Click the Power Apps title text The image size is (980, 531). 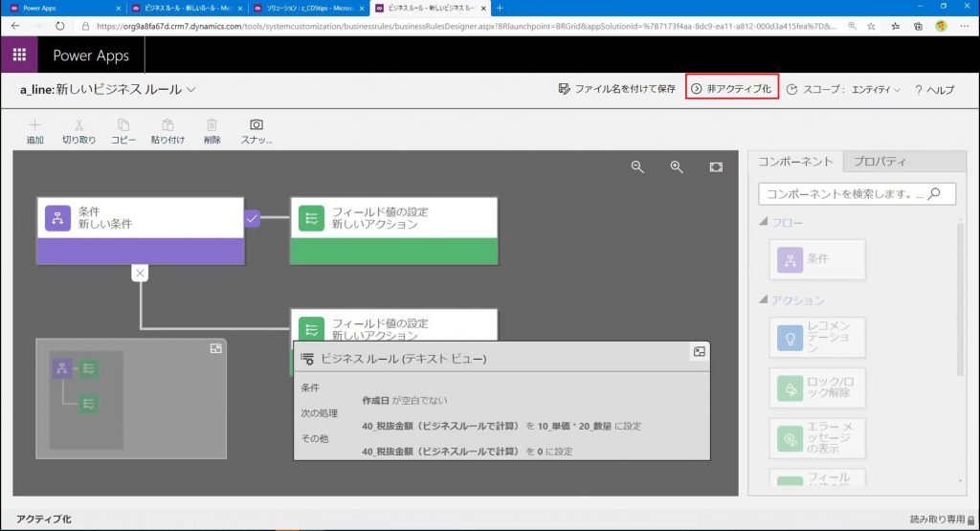(91, 55)
